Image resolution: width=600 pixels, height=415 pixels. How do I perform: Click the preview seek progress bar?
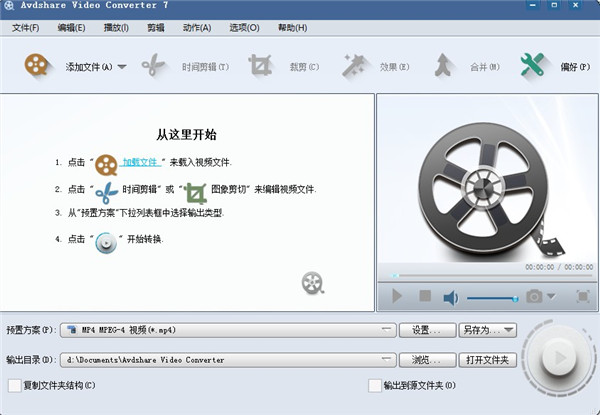pos(491,275)
